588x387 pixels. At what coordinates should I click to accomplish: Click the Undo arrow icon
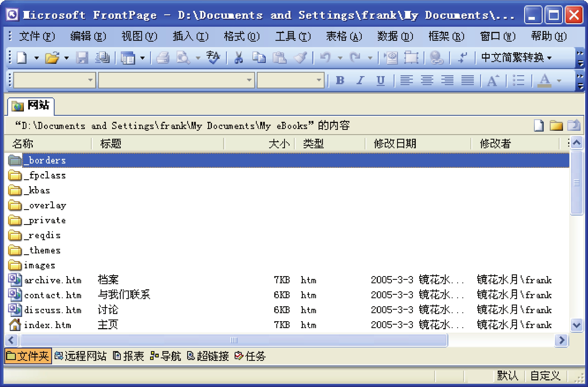pyautogui.click(x=325, y=58)
